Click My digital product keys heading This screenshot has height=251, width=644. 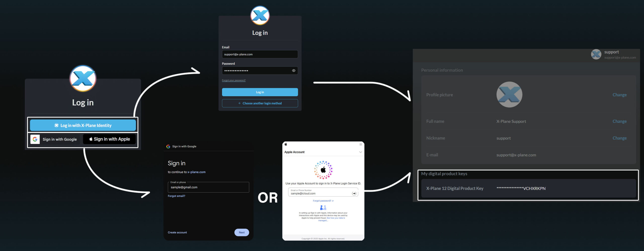(x=444, y=174)
